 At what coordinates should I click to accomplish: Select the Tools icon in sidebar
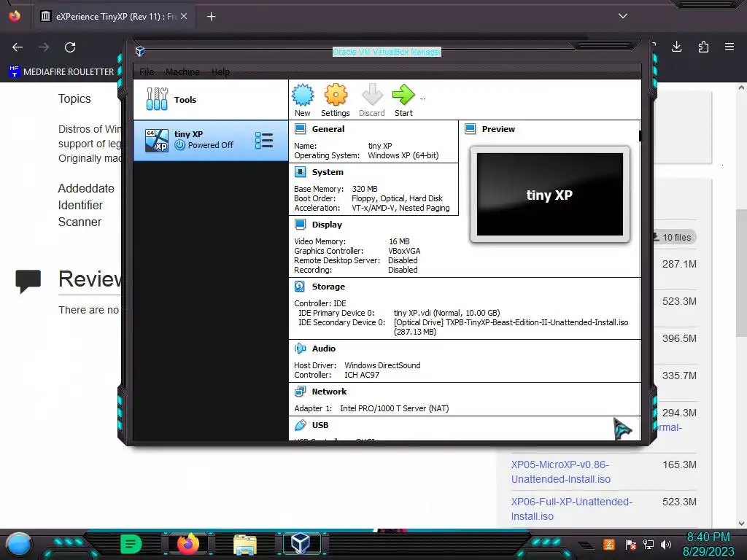tap(157, 99)
